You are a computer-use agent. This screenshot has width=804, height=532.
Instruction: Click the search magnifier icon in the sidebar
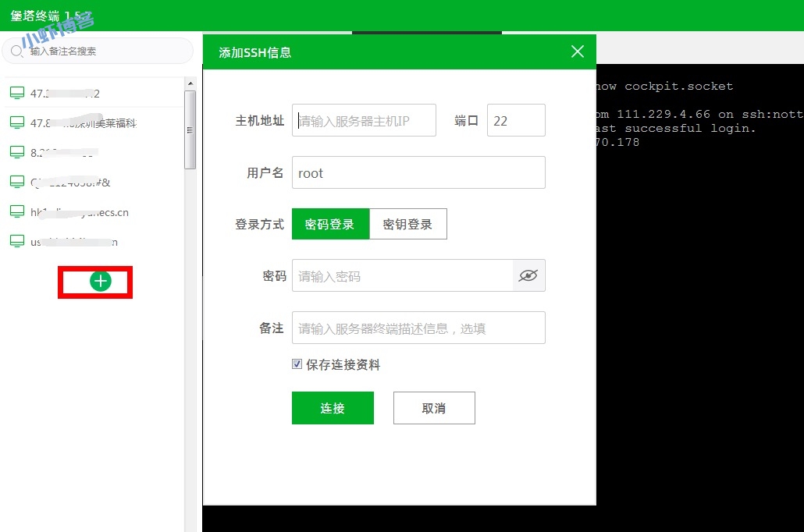pyautogui.click(x=17, y=50)
